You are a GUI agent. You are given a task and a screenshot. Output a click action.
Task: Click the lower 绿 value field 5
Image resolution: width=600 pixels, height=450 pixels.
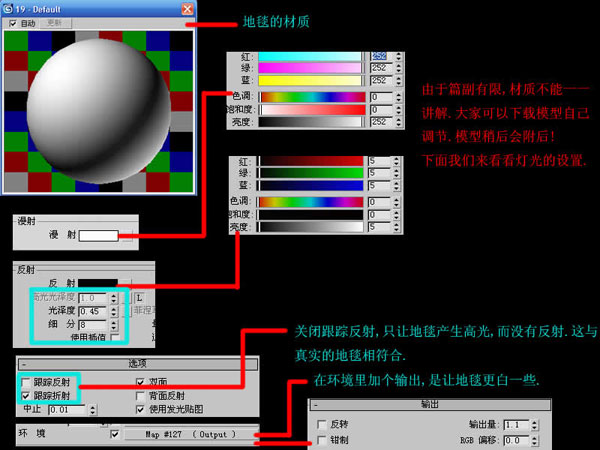(380, 173)
